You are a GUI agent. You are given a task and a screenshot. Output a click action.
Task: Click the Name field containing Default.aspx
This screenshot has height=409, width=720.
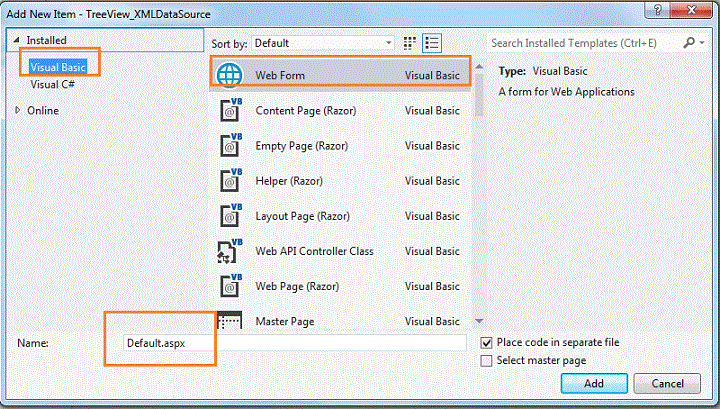pyautogui.click(x=294, y=343)
